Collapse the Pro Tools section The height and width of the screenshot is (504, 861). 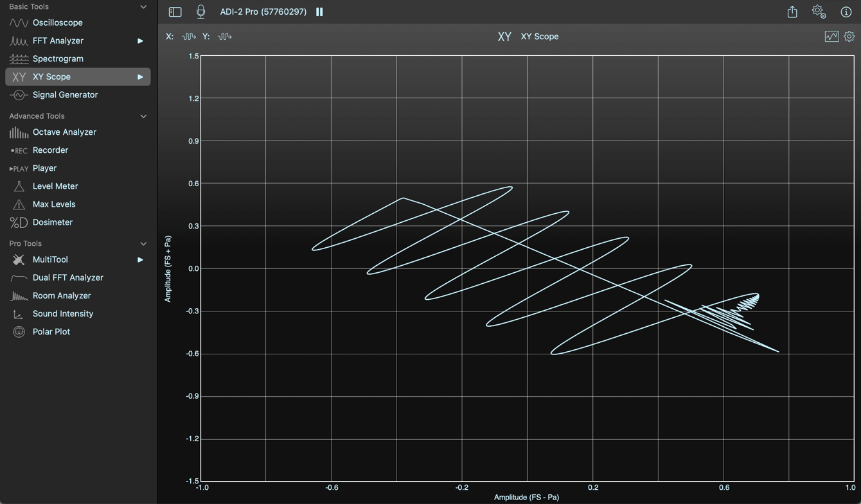point(143,244)
